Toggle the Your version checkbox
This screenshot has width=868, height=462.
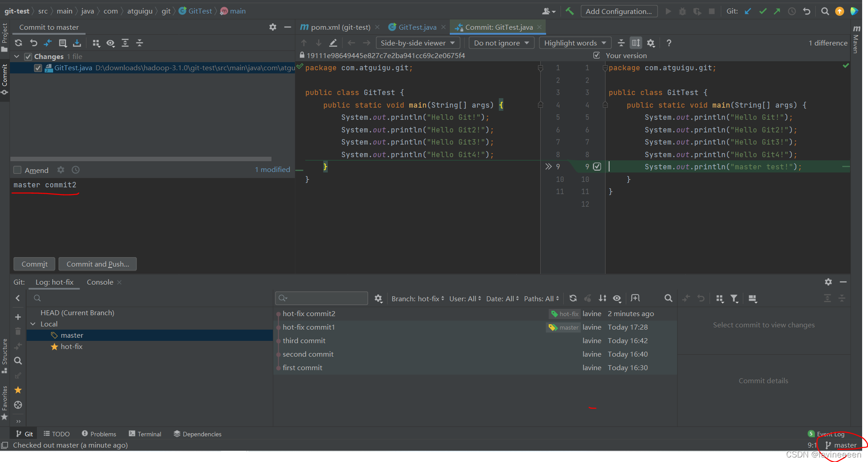597,55
